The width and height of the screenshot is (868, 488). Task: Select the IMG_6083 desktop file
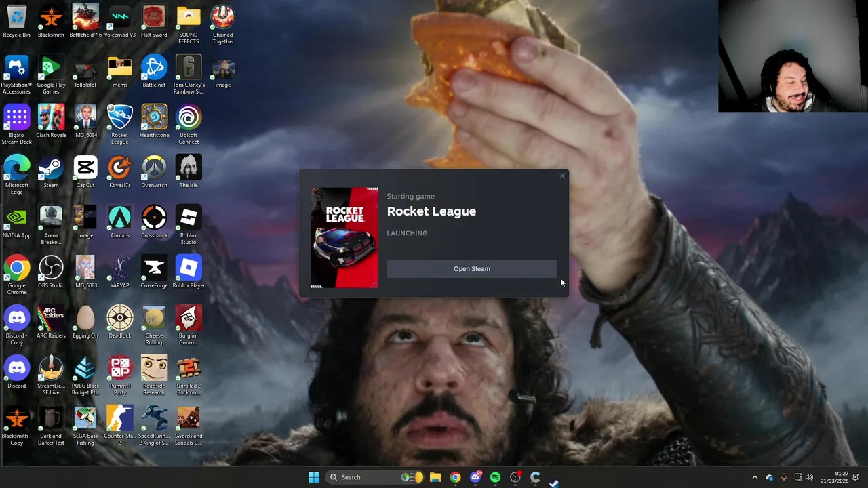coord(85,272)
